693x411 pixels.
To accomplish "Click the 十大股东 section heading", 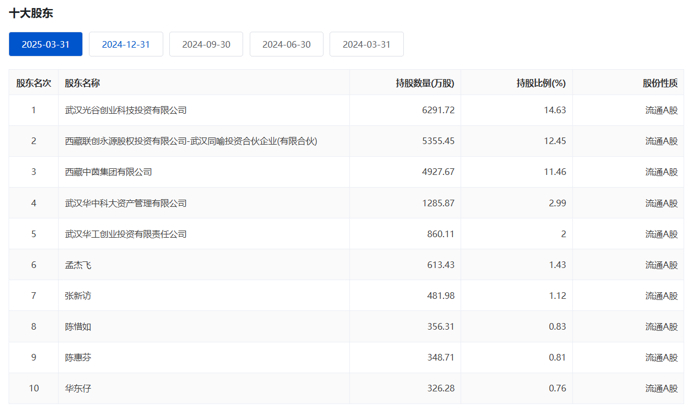I will point(31,14).
